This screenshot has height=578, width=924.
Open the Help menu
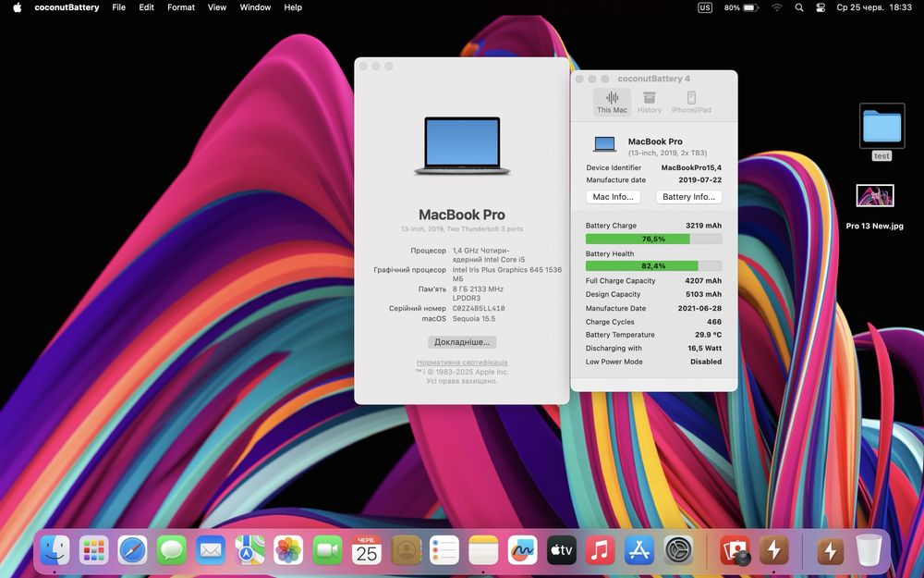tap(293, 7)
